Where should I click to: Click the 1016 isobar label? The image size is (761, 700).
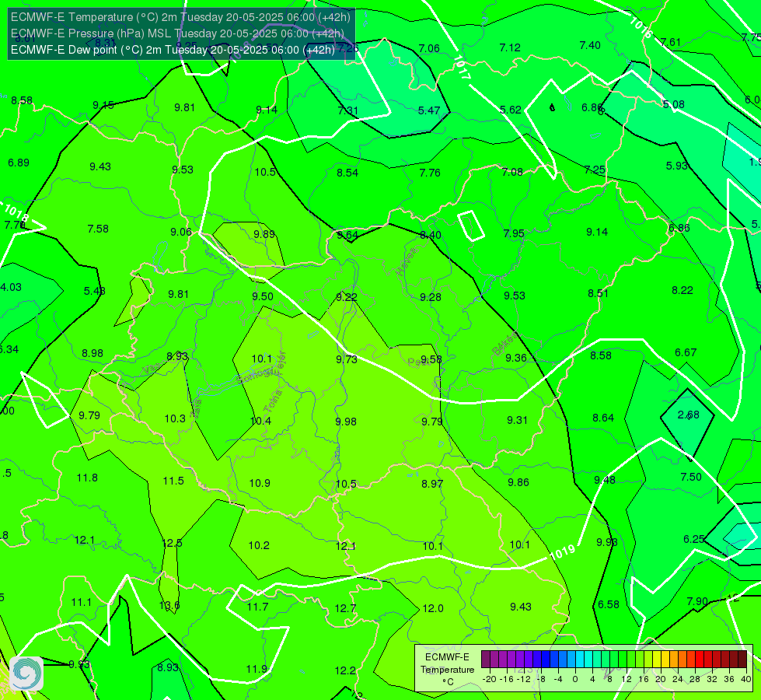[641, 28]
